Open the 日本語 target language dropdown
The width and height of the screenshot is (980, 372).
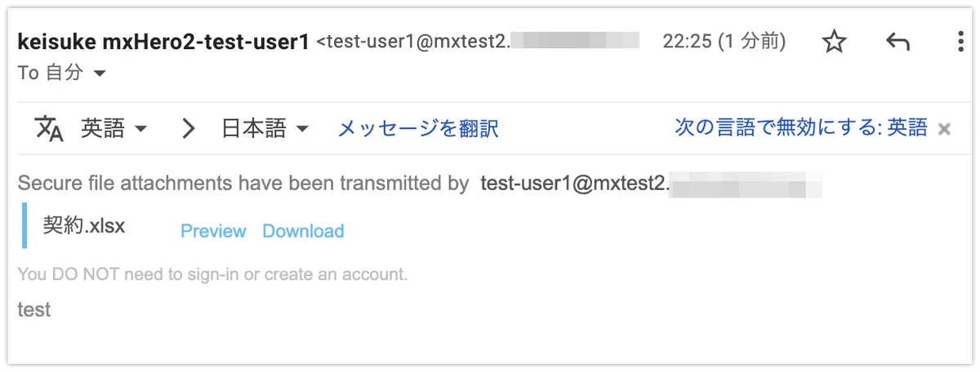[x=265, y=129]
